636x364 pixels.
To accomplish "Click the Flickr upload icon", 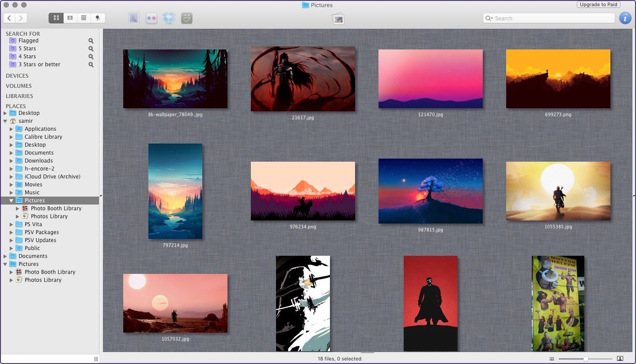I will click(x=151, y=18).
